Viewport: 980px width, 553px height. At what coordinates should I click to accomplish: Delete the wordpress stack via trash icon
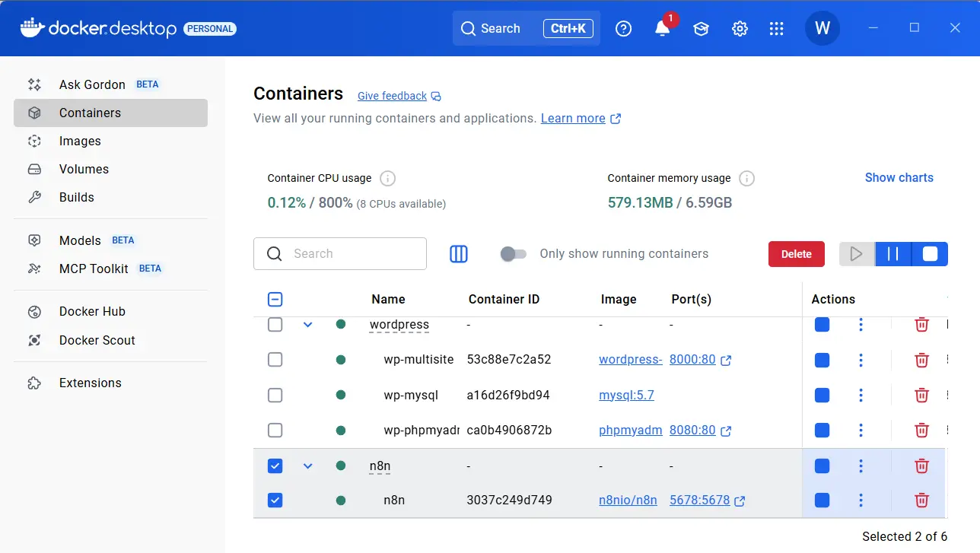[921, 325]
